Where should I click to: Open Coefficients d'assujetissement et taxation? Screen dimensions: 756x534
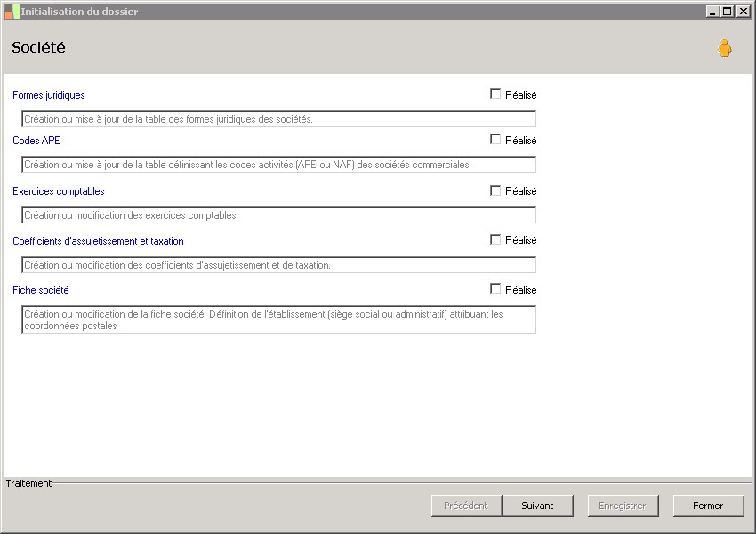pos(98,240)
